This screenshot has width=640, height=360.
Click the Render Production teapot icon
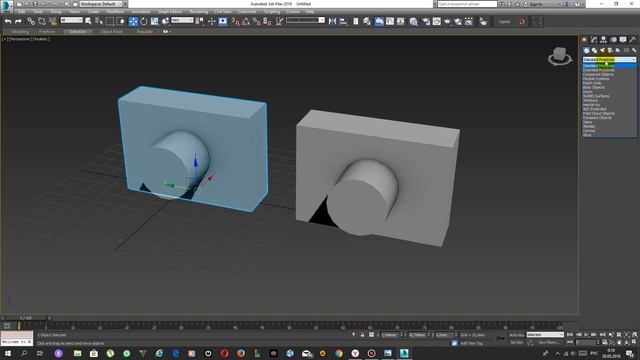tap(447, 21)
